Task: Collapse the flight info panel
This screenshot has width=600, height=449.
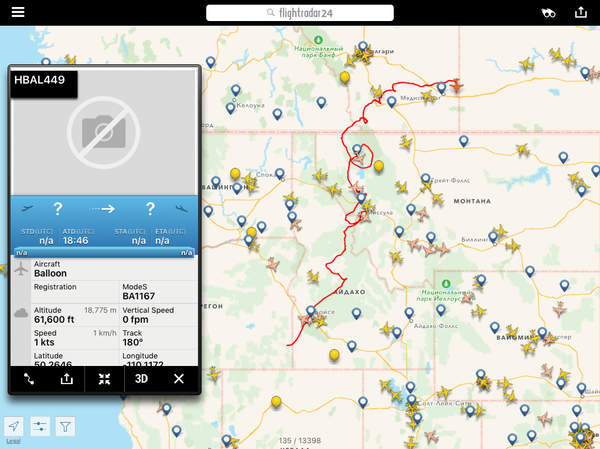Action: [104, 379]
